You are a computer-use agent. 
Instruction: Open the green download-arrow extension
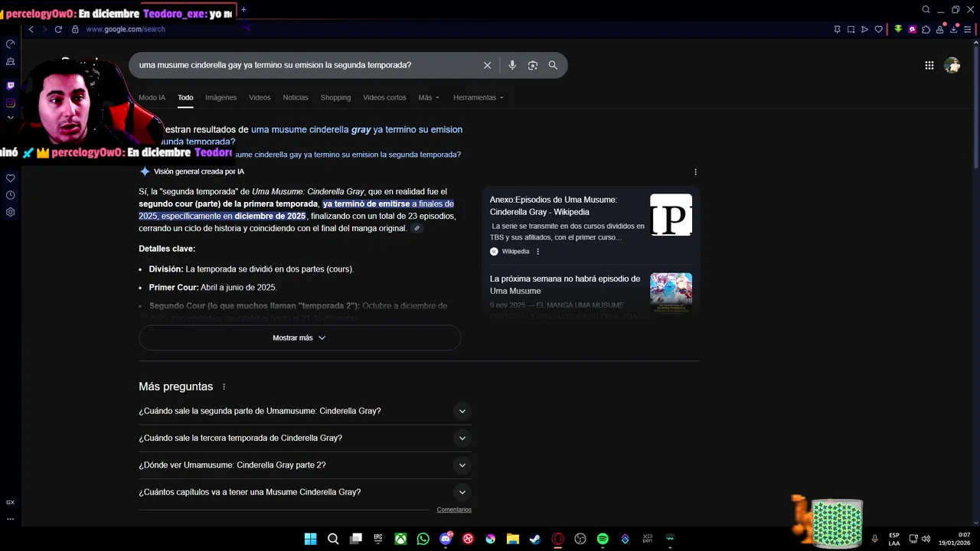(898, 29)
